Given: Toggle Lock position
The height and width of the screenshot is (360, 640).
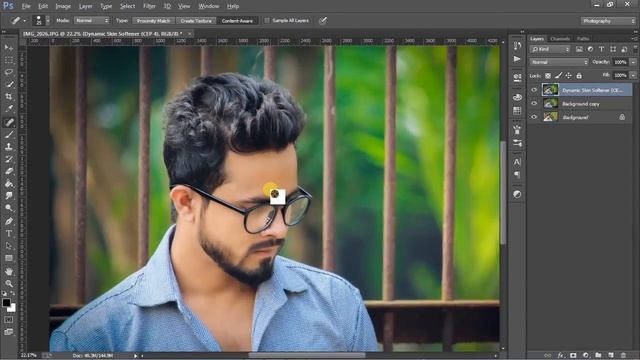Looking at the screenshot, I should [569, 76].
